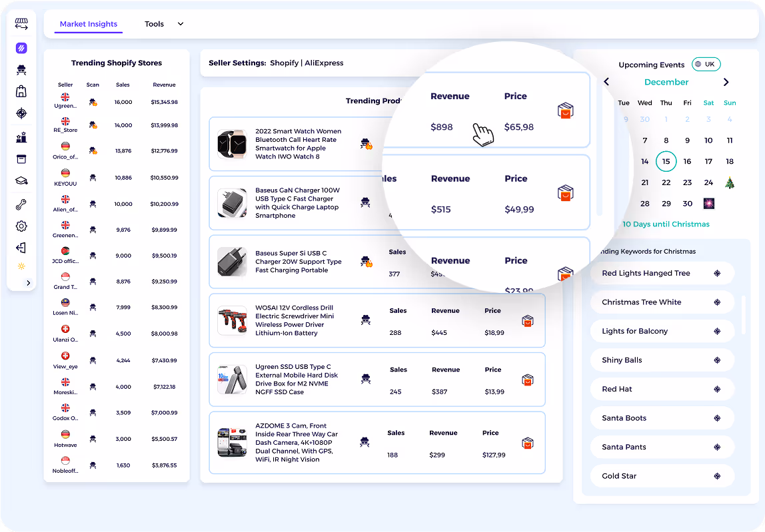
Task: Toggle the sun theme icon
Action: tap(21, 266)
